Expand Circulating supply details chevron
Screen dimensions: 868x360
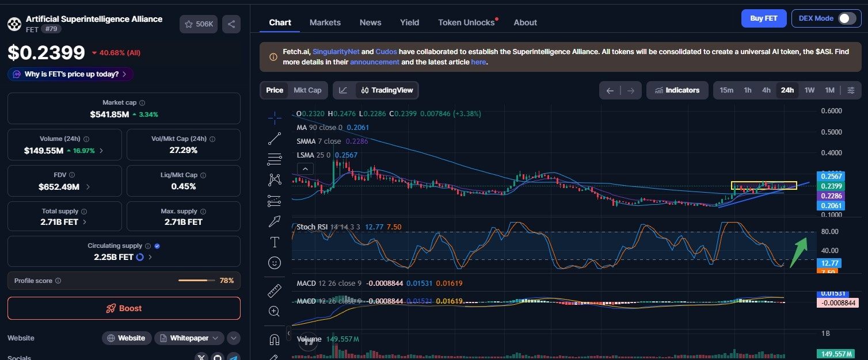point(150,257)
